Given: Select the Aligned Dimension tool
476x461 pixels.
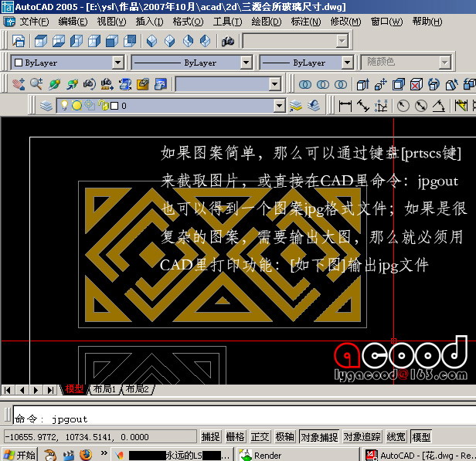Looking at the screenshot, I should click(363, 106).
